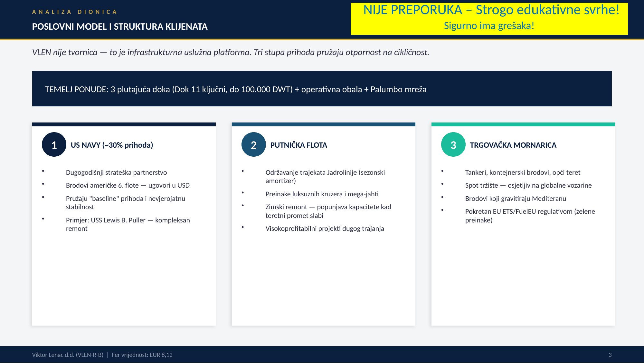644x363 pixels.
Task: Click the Dugogodišnji strateška partnerstvo bullet
Action: (x=116, y=172)
